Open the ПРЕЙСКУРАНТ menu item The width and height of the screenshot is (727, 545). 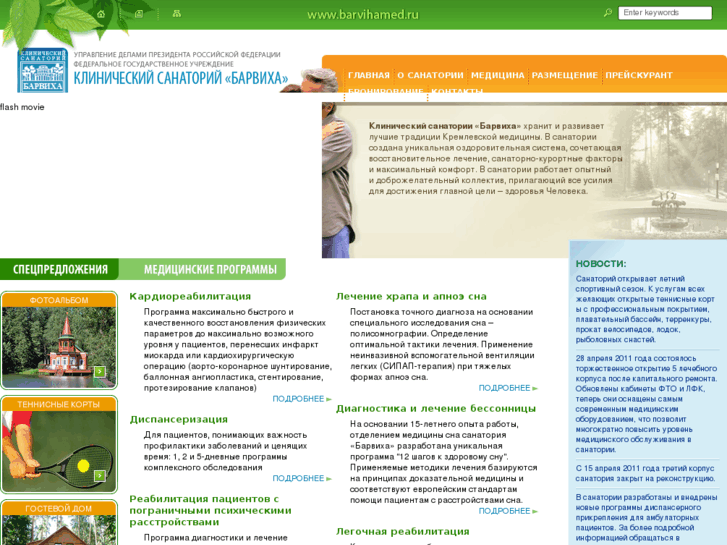[x=639, y=75]
